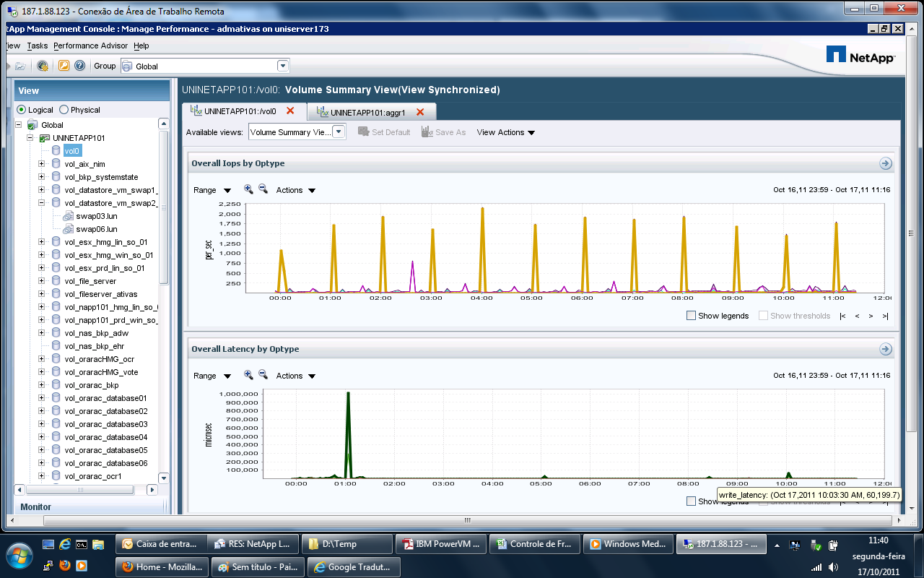Open Overall Latency by Optype detail arrow
924x578 pixels.
[886, 349]
